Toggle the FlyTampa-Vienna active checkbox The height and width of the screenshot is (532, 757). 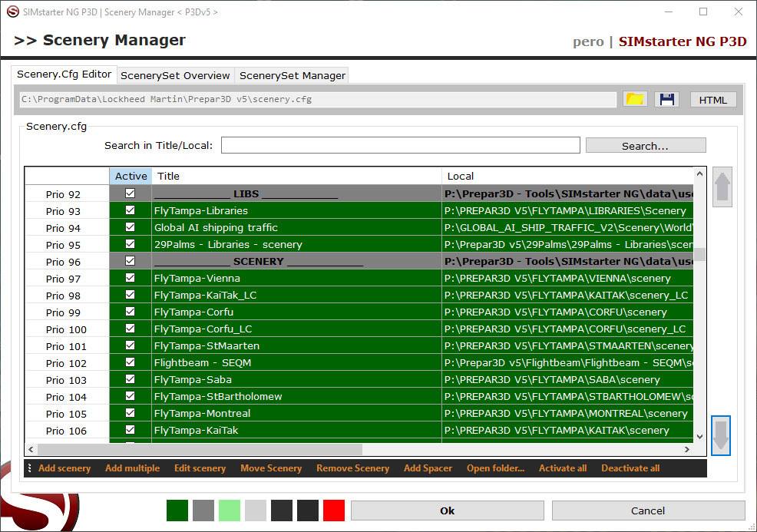[x=130, y=278]
